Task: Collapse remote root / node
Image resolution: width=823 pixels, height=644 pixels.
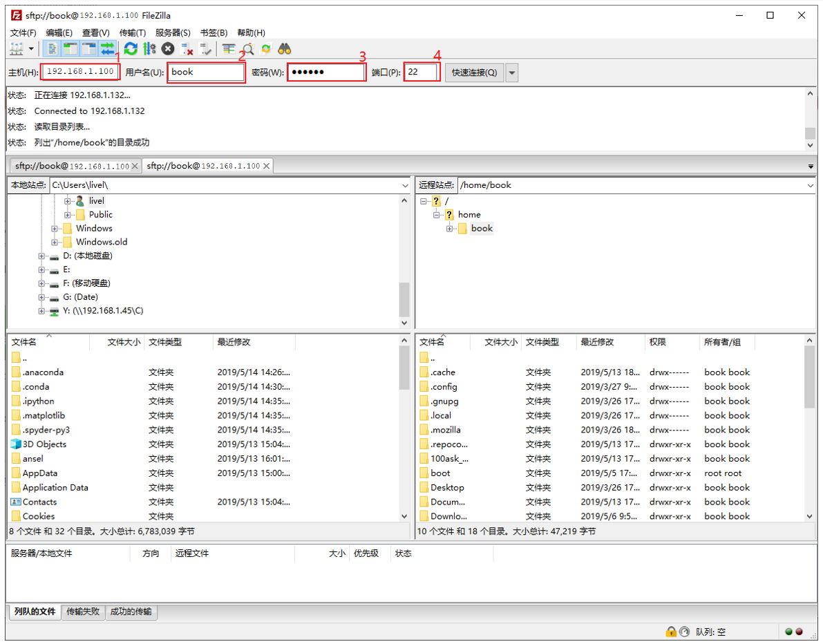Action: (424, 201)
